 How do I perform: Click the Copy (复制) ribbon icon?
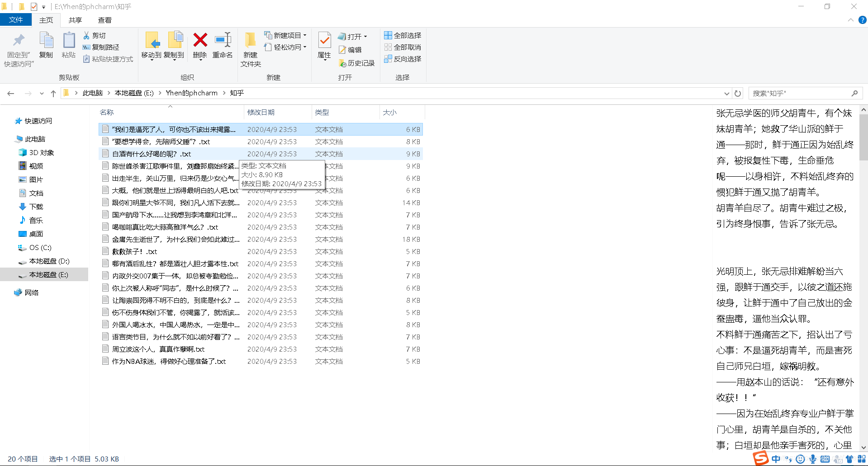(x=46, y=45)
